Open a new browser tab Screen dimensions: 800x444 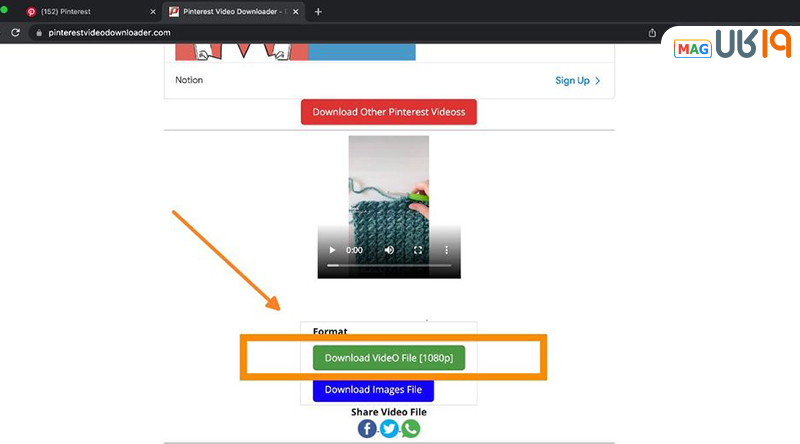[x=318, y=12]
